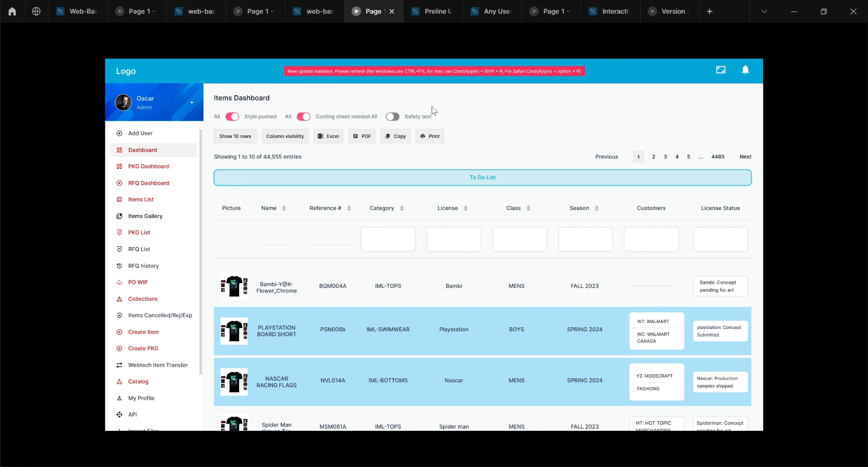The image size is (868, 467).
Task: Open the PKG Dashboard from the sidebar
Action: pyautogui.click(x=149, y=167)
